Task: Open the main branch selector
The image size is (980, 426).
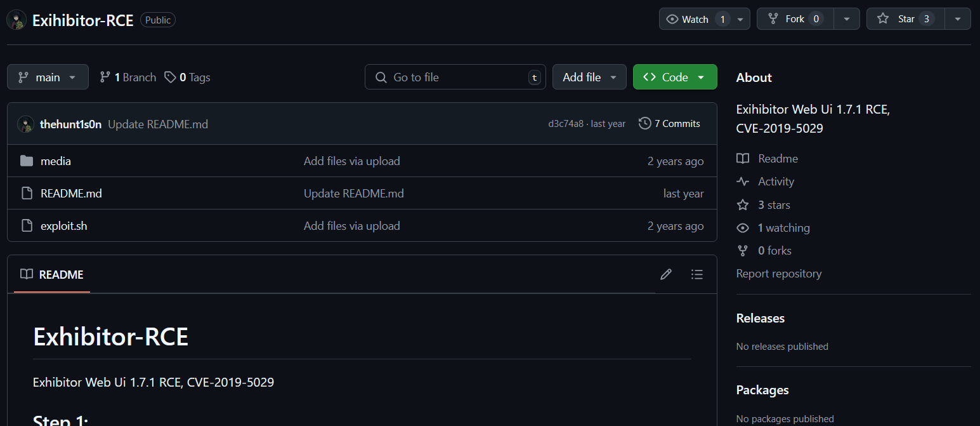Action: point(48,77)
